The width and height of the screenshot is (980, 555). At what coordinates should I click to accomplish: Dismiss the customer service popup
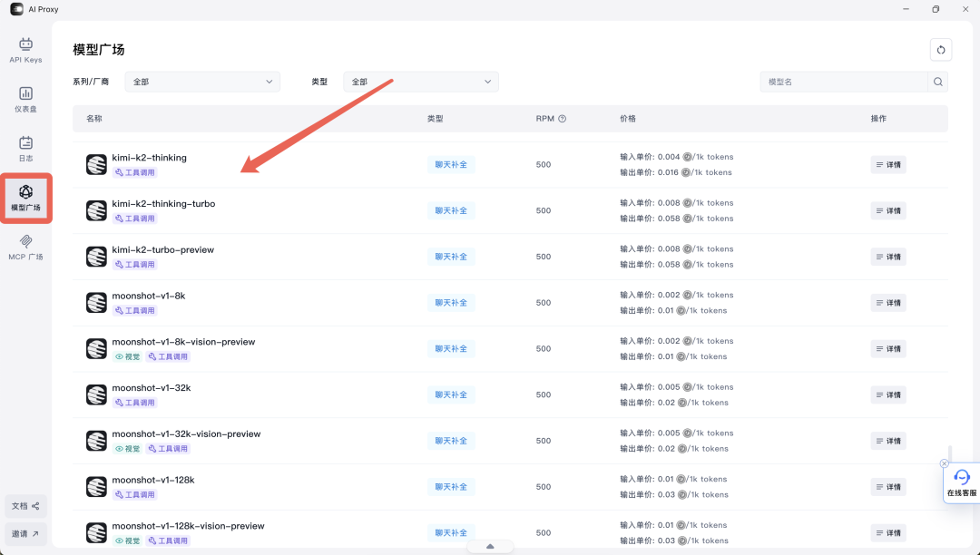[946, 462]
